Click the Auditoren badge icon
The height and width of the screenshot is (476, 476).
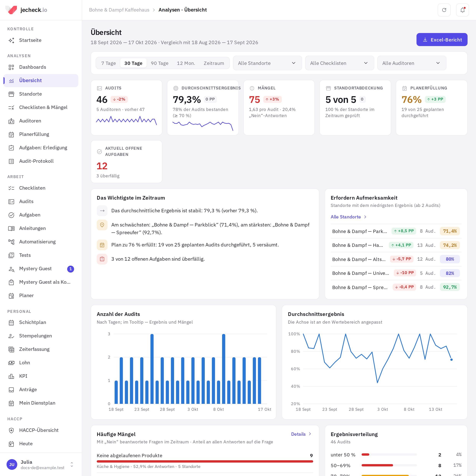(x=11, y=121)
